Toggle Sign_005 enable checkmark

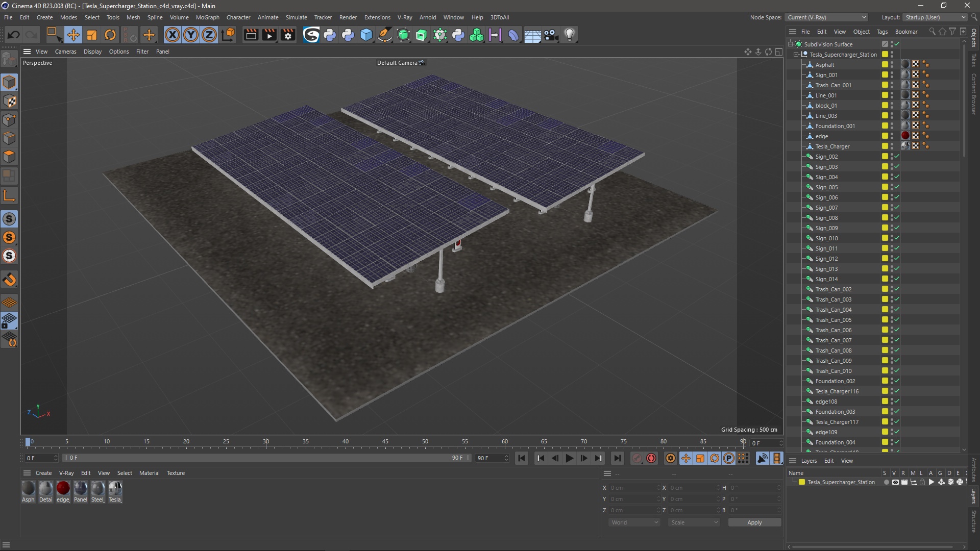[x=897, y=187]
